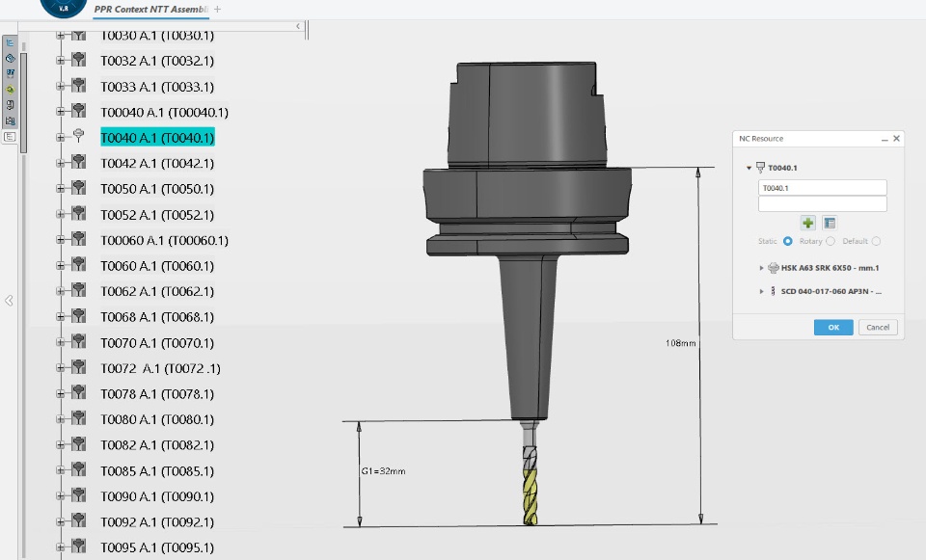Click the tool assembly icon of T0032 A.1
The image size is (926, 560).
(78, 60)
